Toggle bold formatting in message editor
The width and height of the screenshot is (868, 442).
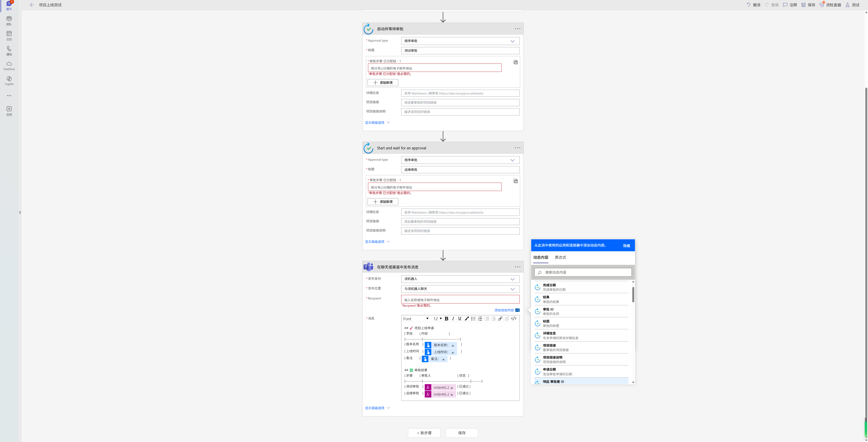(446, 319)
